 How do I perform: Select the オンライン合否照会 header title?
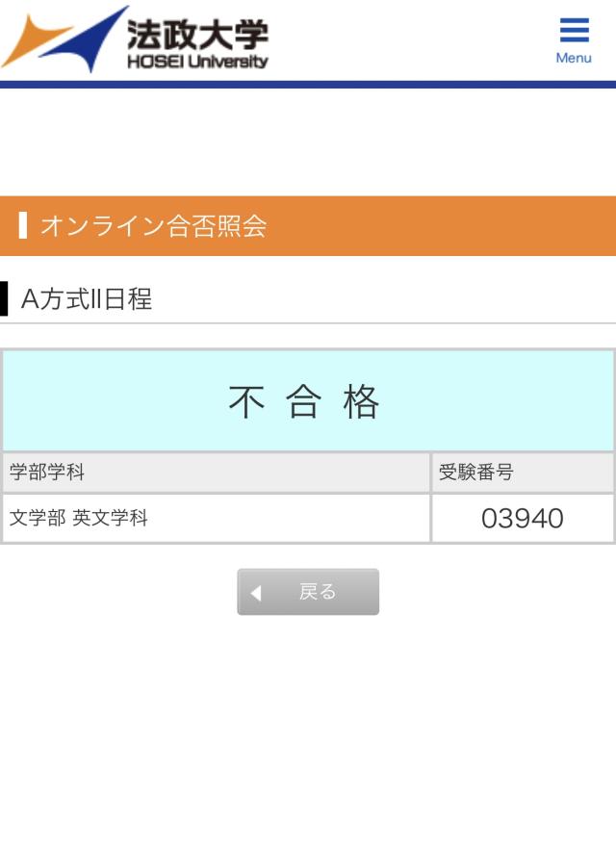click(x=154, y=226)
